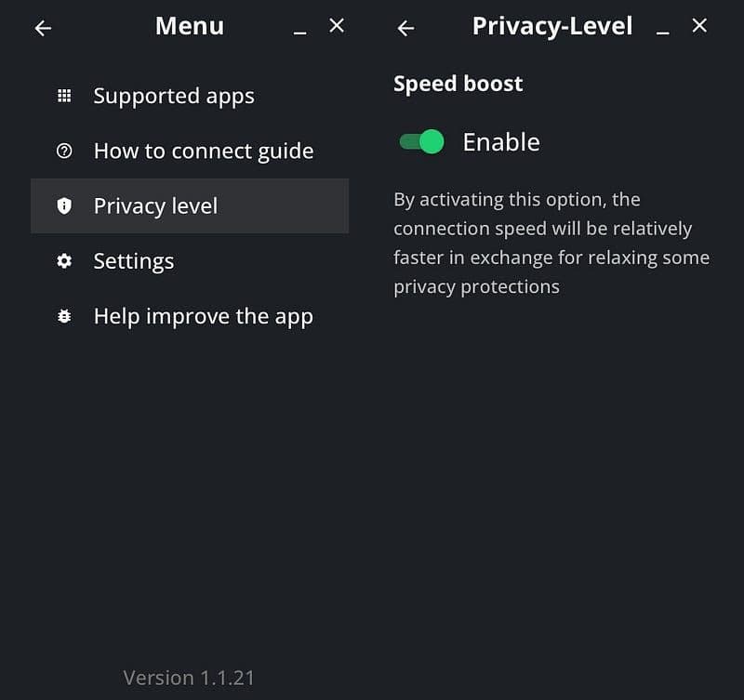Choose Help improve the app
Screen dimensions: 744x700
203,316
